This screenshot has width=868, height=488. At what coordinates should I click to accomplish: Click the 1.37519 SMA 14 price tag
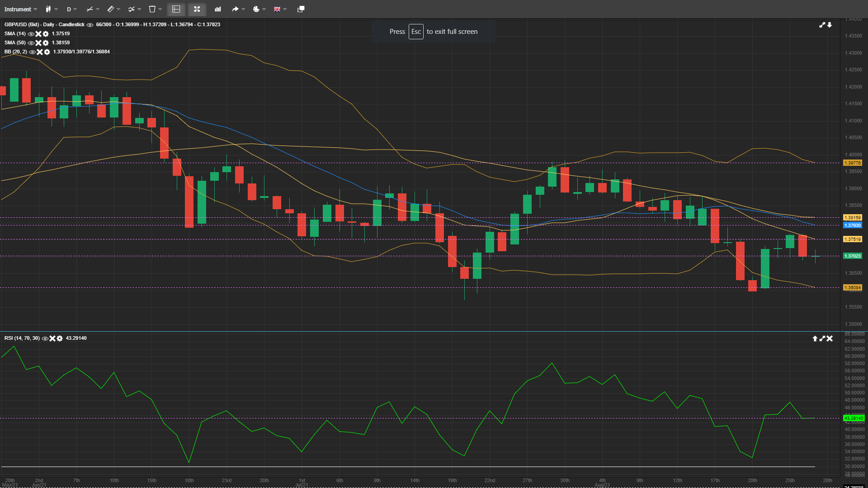click(853, 239)
